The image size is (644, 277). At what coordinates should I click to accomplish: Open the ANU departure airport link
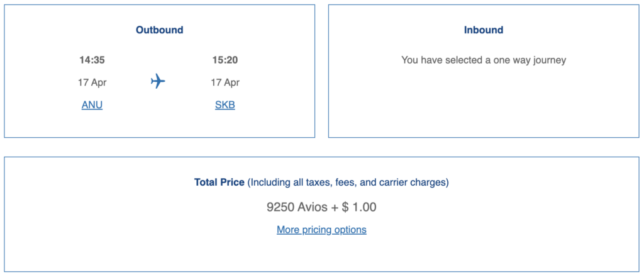tap(92, 105)
